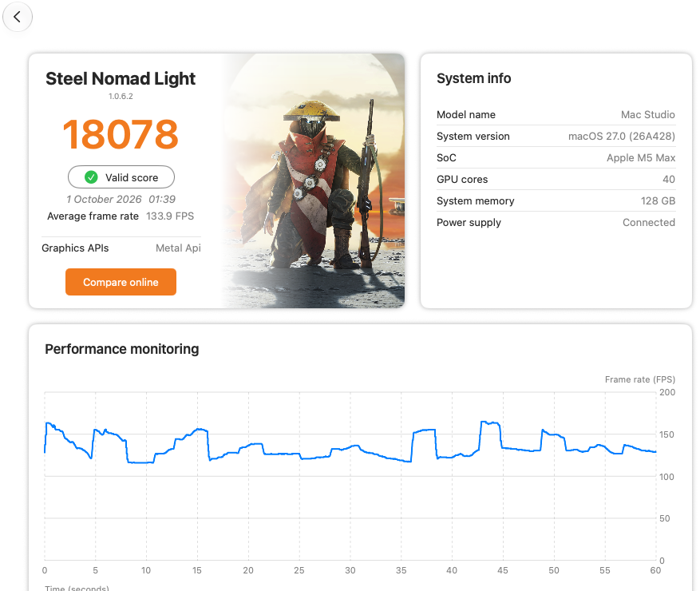Select version number 1.0.6.2
Image resolution: width=700 pixels, height=591 pixels.
121,96
